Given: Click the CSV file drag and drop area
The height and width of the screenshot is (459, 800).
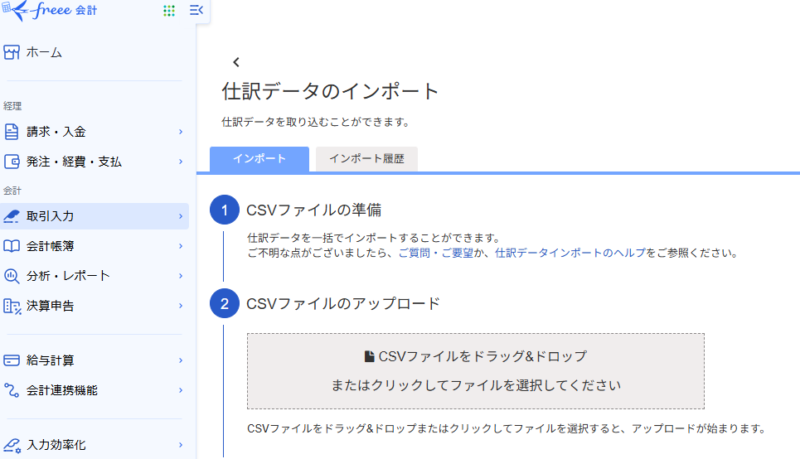Looking at the screenshot, I should (475, 371).
